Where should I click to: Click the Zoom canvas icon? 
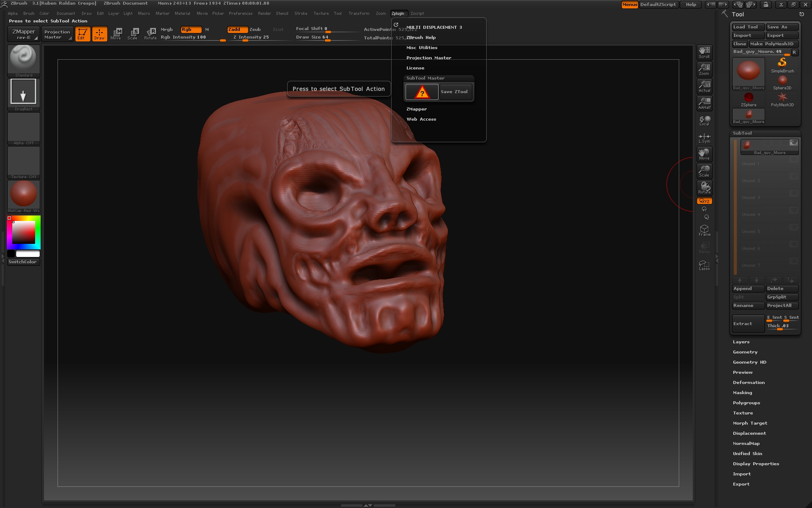point(704,69)
